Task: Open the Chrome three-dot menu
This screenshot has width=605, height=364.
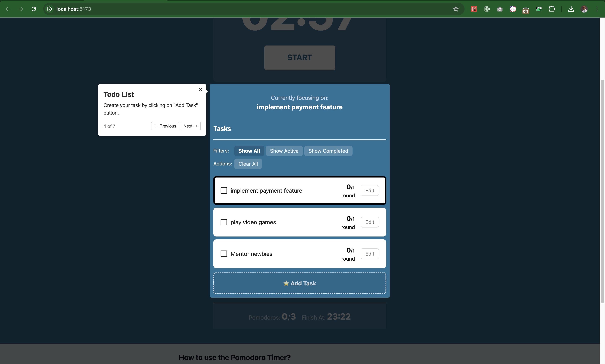Action: click(x=597, y=9)
